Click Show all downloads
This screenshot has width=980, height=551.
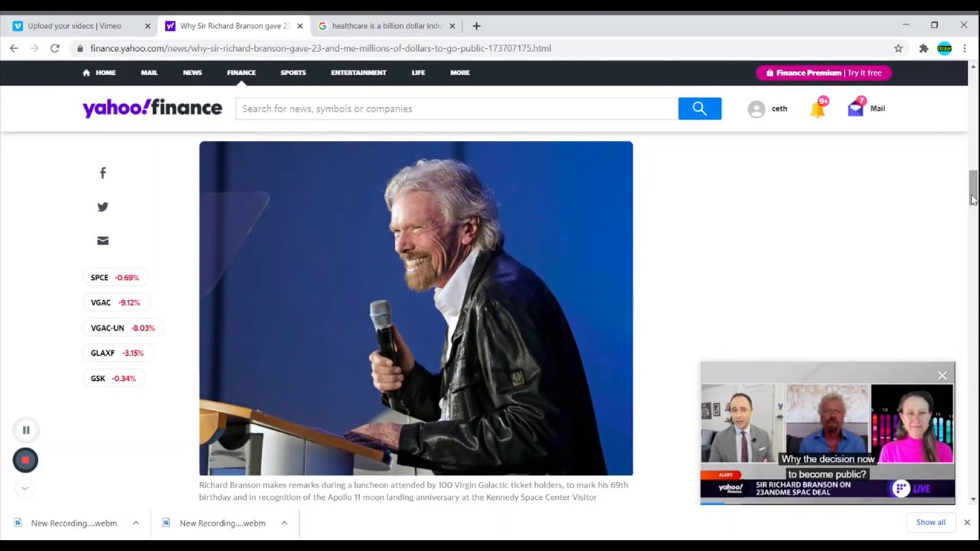tap(931, 523)
